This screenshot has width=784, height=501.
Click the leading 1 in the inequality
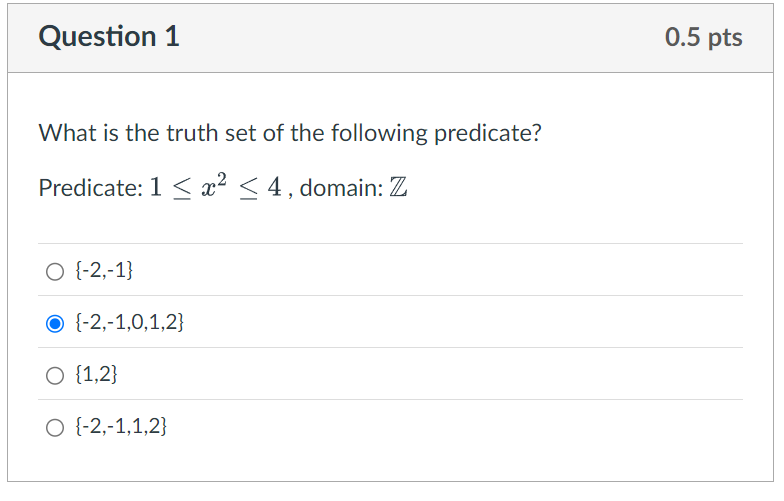coord(155,188)
